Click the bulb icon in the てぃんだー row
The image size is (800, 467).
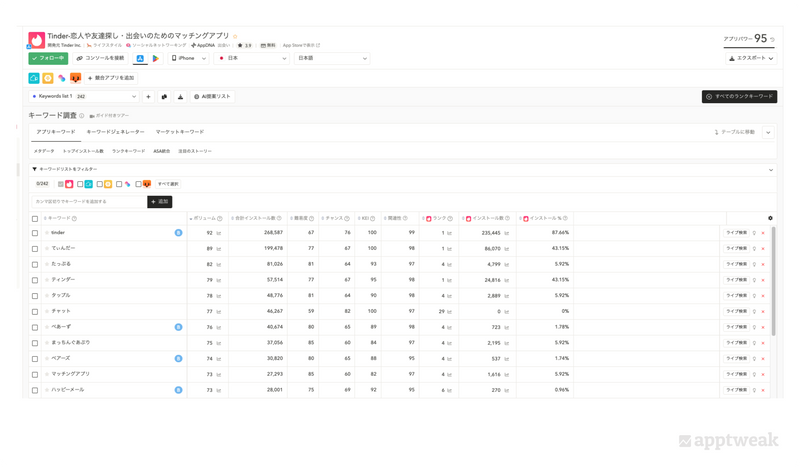click(755, 249)
